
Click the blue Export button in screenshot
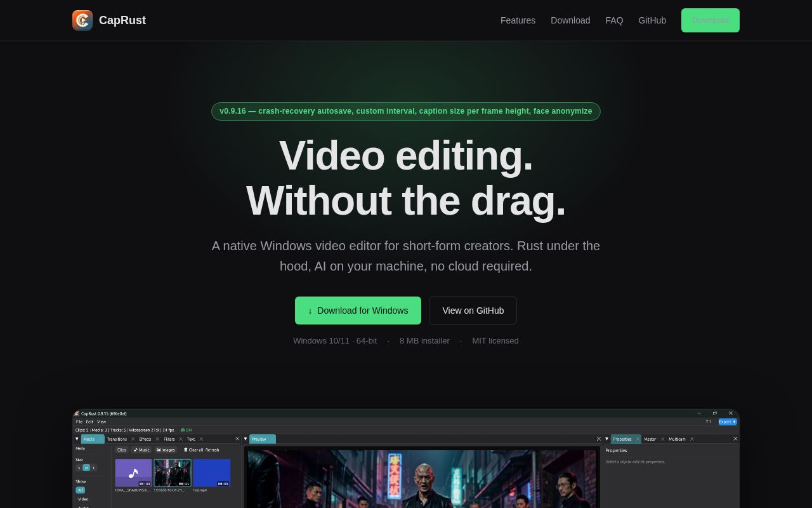click(x=728, y=422)
